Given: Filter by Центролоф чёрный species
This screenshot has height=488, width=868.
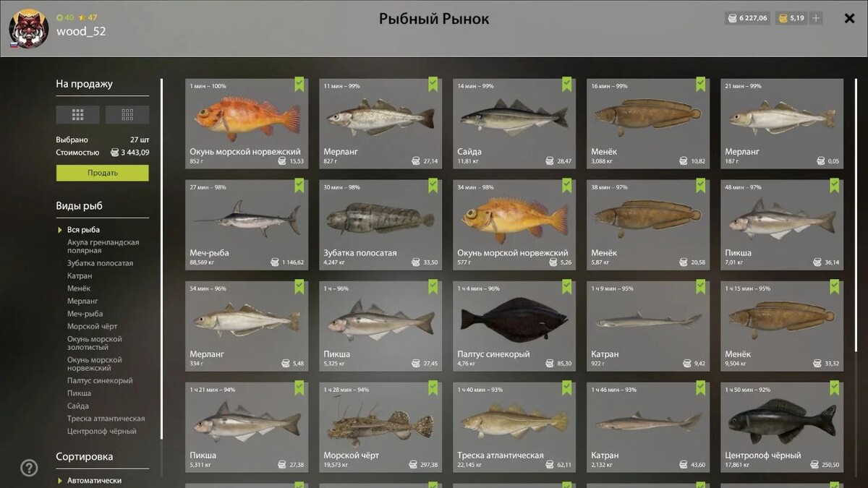Looking at the screenshot, I should click(102, 432).
